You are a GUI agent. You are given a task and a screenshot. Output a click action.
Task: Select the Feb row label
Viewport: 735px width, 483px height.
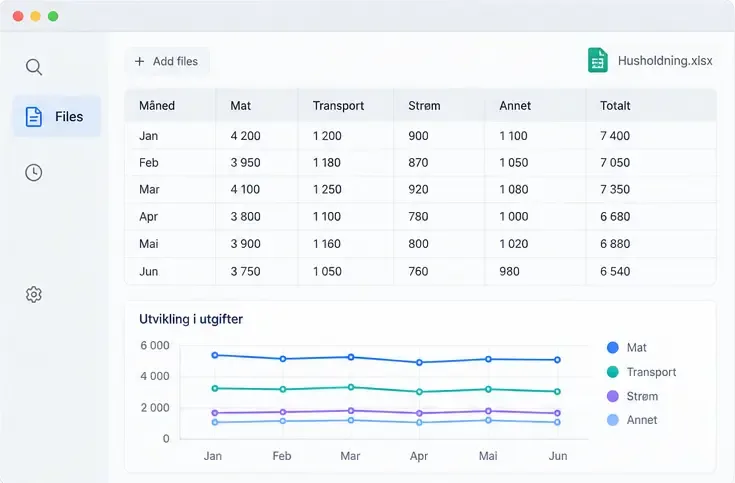tap(149, 163)
